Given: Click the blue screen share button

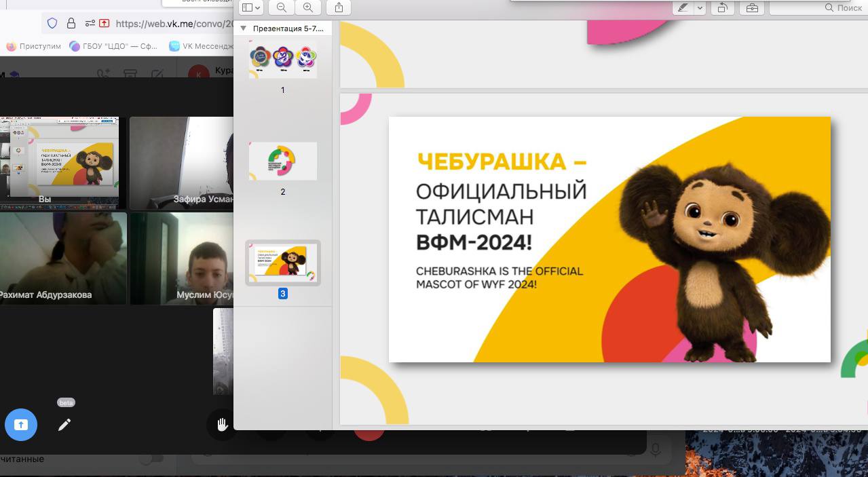Looking at the screenshot, I should pos(20,425).
